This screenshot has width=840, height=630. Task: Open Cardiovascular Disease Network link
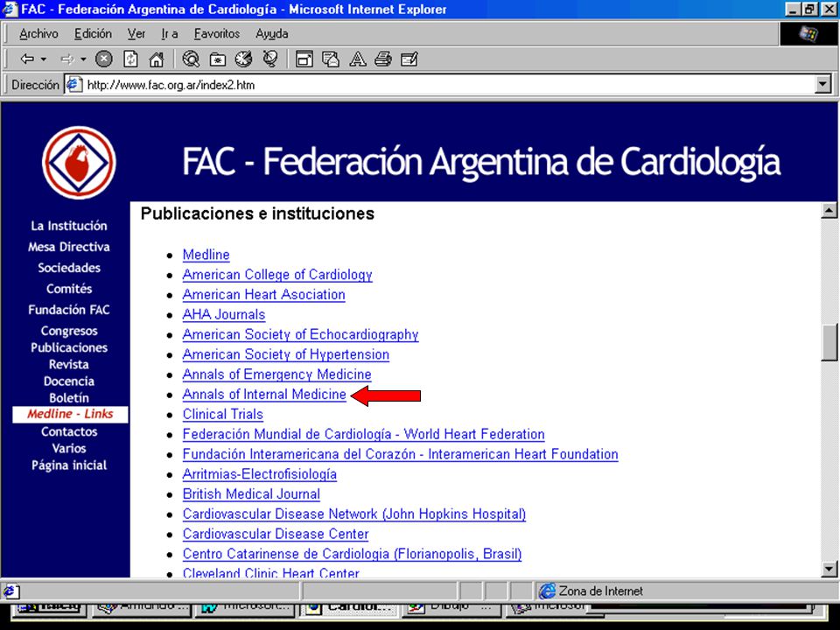[353, 514]
